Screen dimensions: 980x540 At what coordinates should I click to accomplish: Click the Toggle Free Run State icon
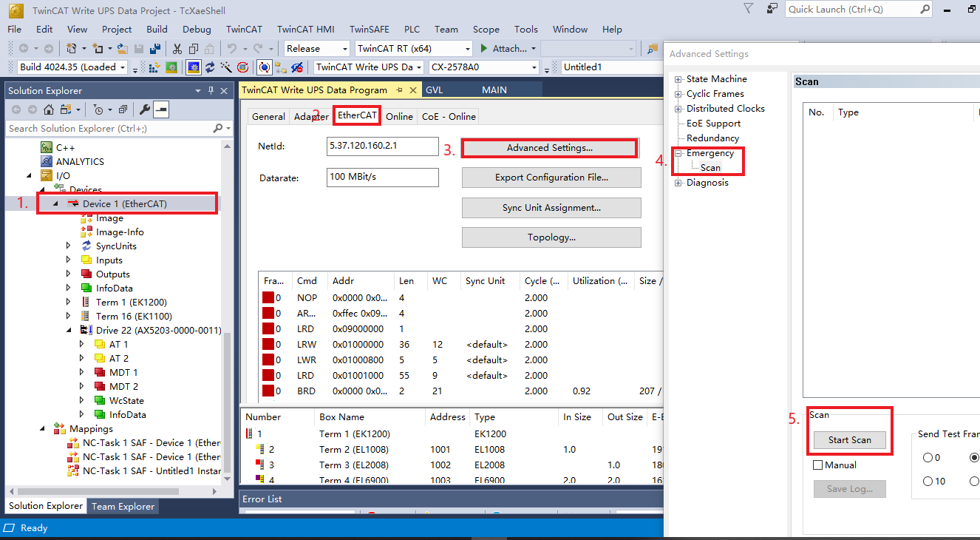pos(242,67)
